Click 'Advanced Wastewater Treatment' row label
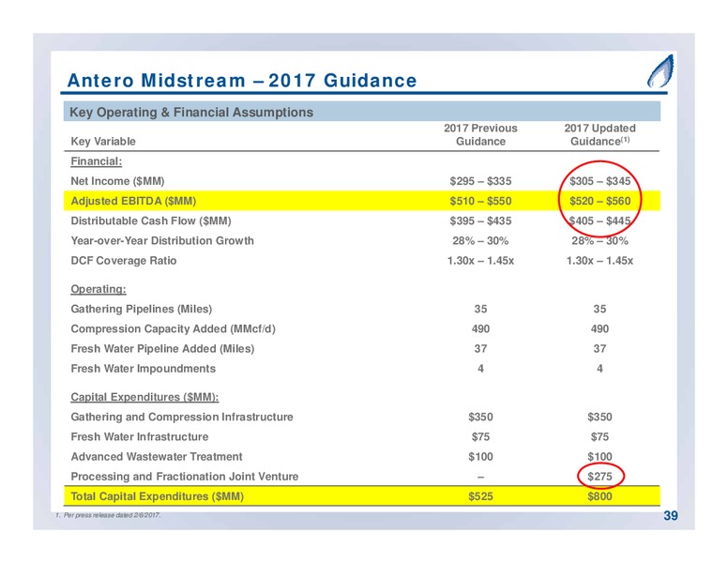 coord(157,457)
